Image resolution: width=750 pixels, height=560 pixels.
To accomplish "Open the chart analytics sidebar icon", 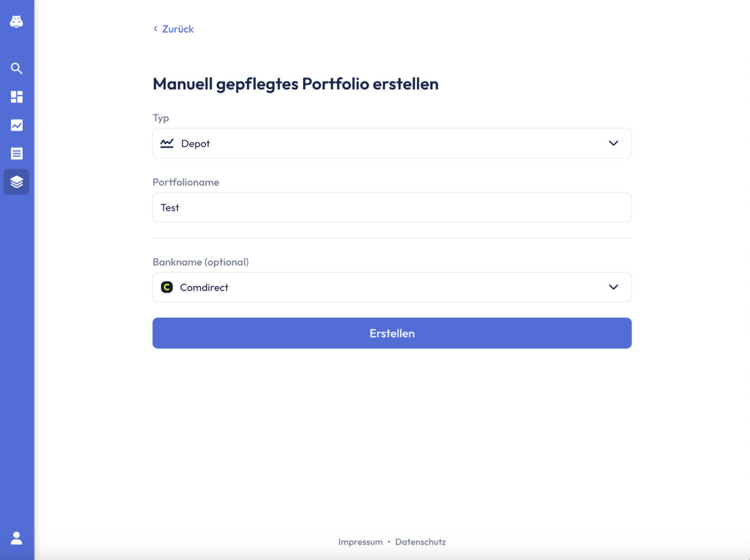I will (17, 125).
